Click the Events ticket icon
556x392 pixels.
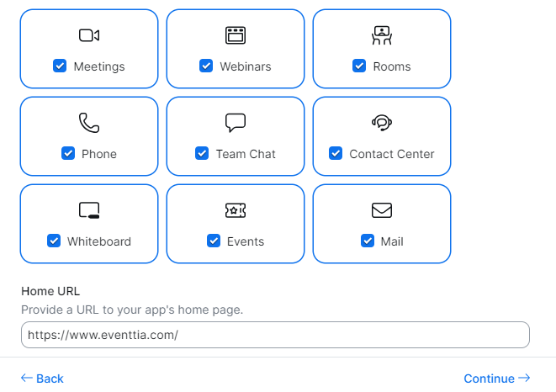[x=236, y=210]
